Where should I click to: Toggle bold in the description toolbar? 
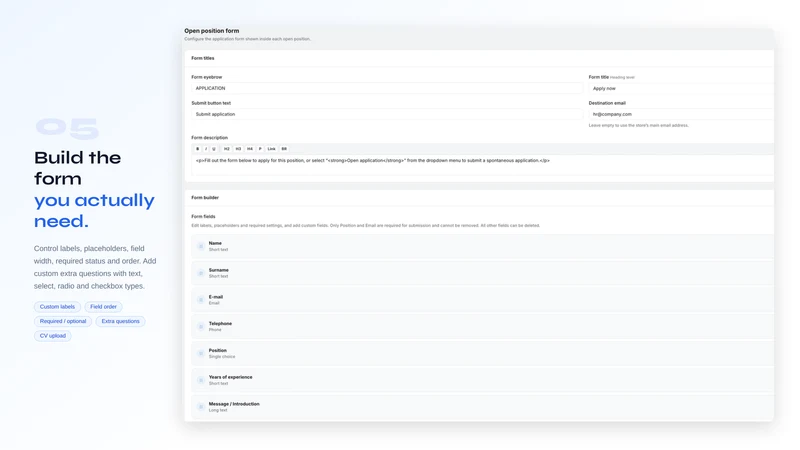(x=197, y=149)
